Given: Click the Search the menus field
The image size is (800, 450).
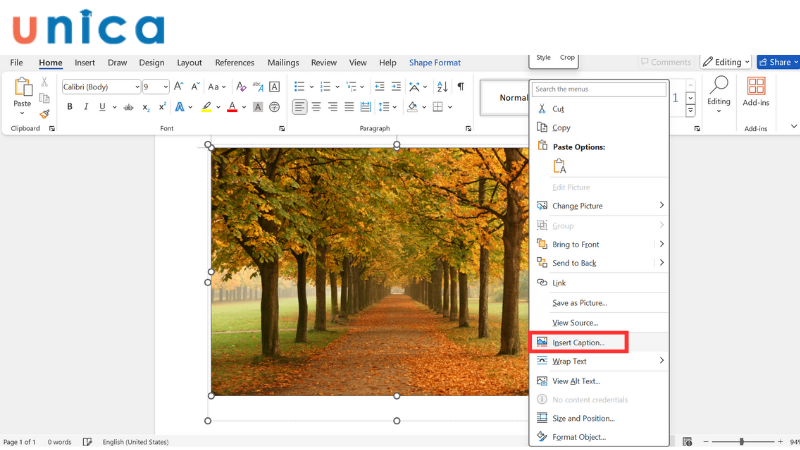Looking at the screenshot, I should tap(598, 90).
